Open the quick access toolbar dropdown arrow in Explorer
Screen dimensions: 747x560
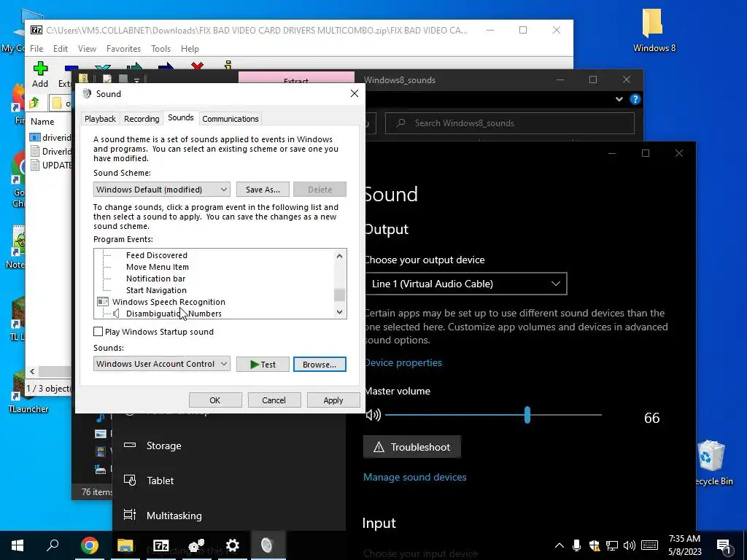136,80
